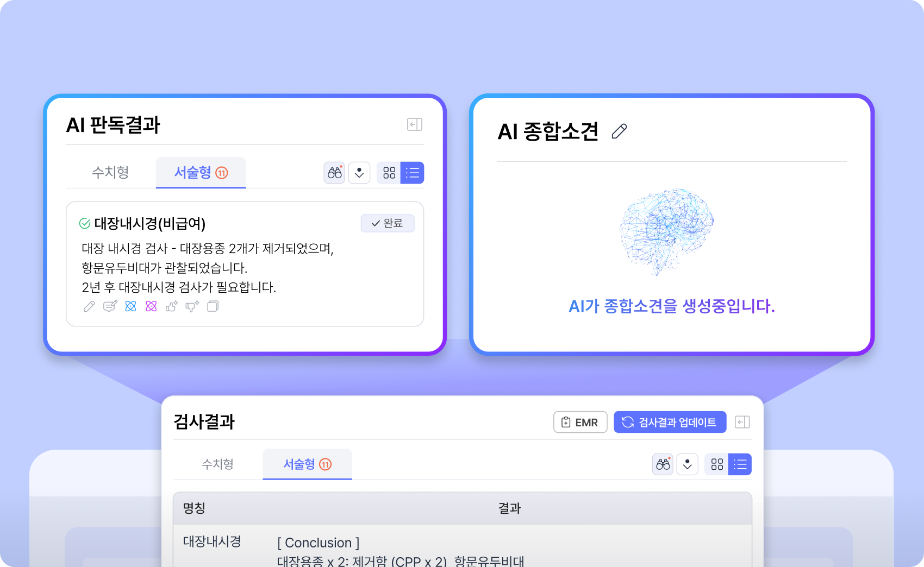The height and width of the screenshot is (567, 924).
Task: Switch 검사결과 to list view
Action: coord(740,464)
